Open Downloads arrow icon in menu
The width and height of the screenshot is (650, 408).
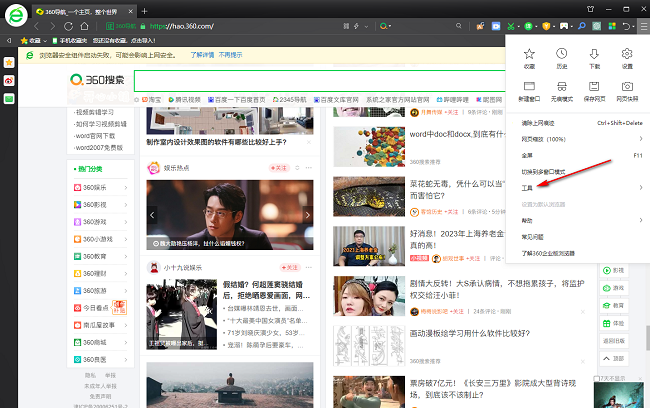coord(594,53)
